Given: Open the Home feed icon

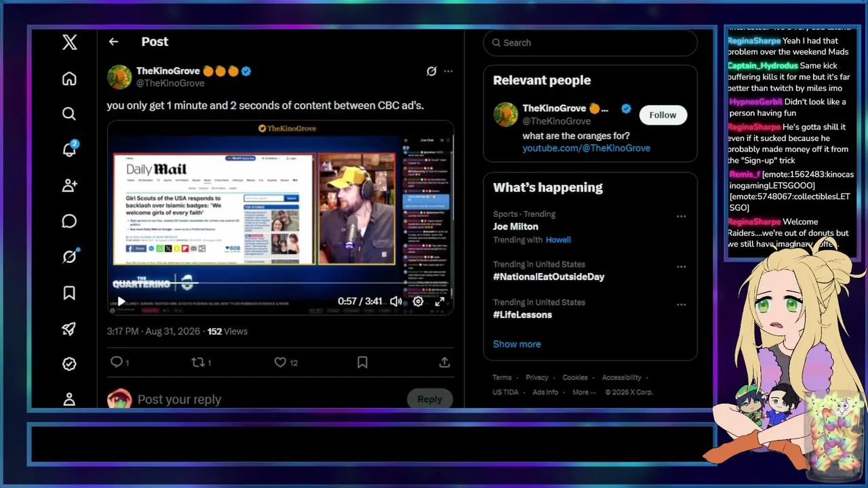Looking at the screenshot, I should [69, 79].
